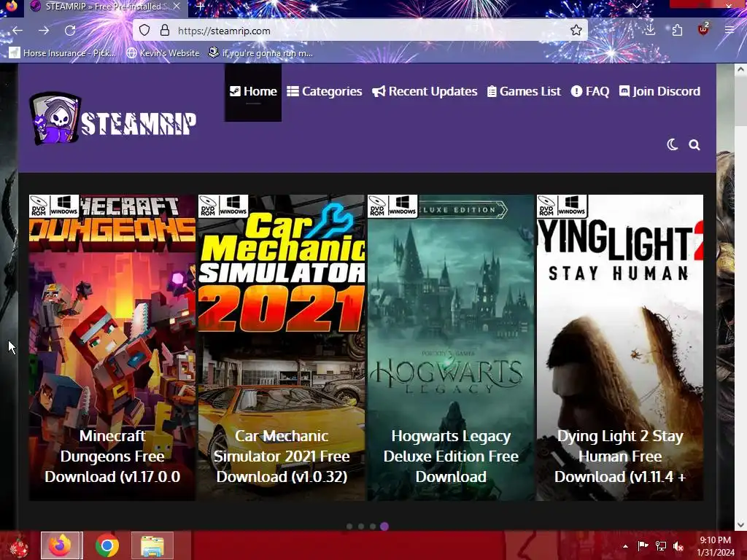Image resolution: width=747 pixels, height=560 pixels.
Task: Expand the list all tabs chevron
Action: pyautogui.click(x=636, y=6)
